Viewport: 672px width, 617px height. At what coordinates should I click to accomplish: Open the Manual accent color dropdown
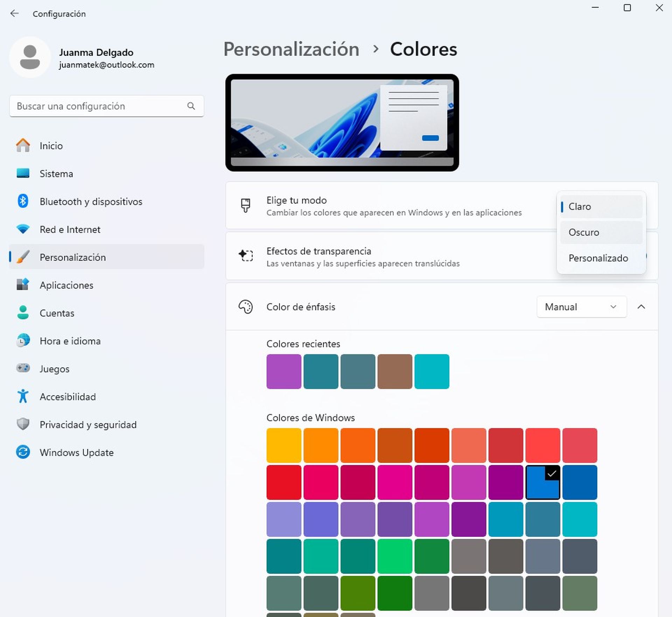click(x=581, y=307)
